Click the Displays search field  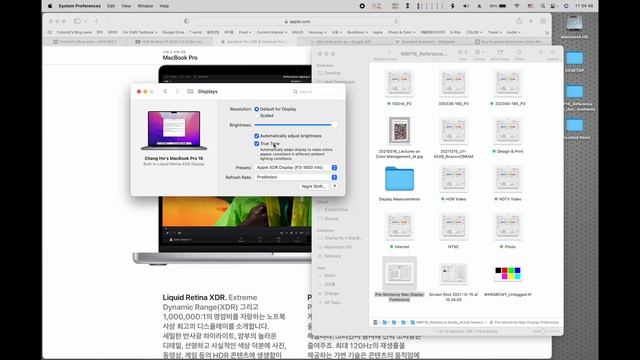click(316, 92)
